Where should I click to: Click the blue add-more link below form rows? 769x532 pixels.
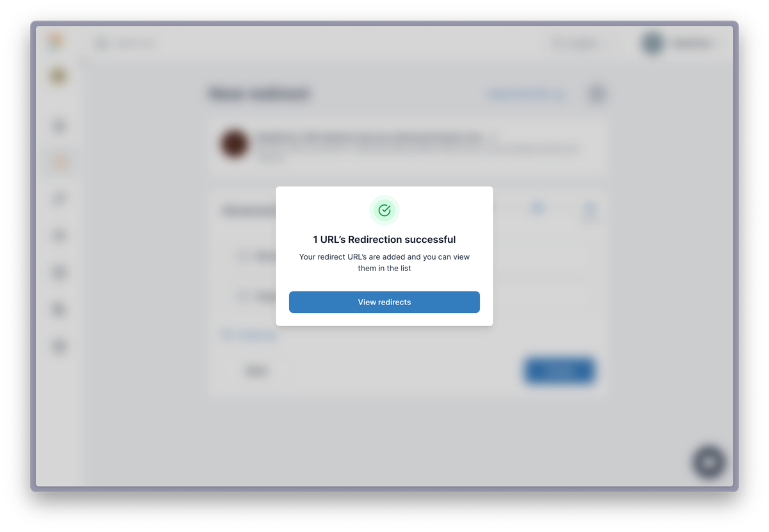tap(249, 335)
